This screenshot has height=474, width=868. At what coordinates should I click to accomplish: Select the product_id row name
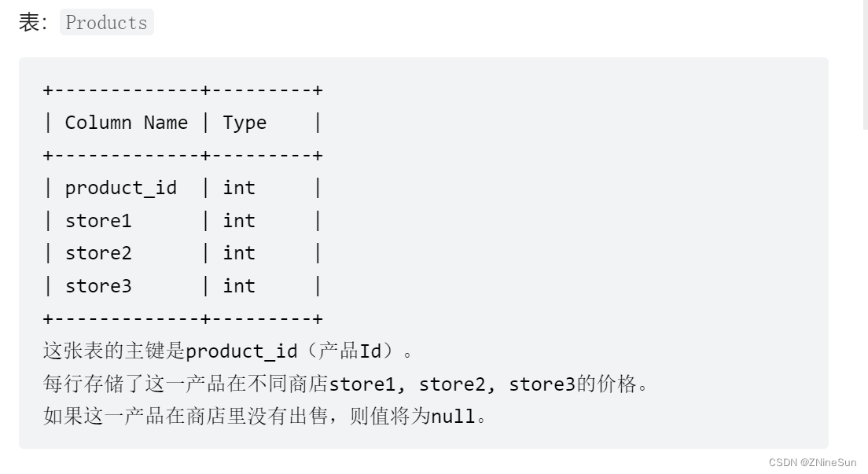[x=120, y=188]
